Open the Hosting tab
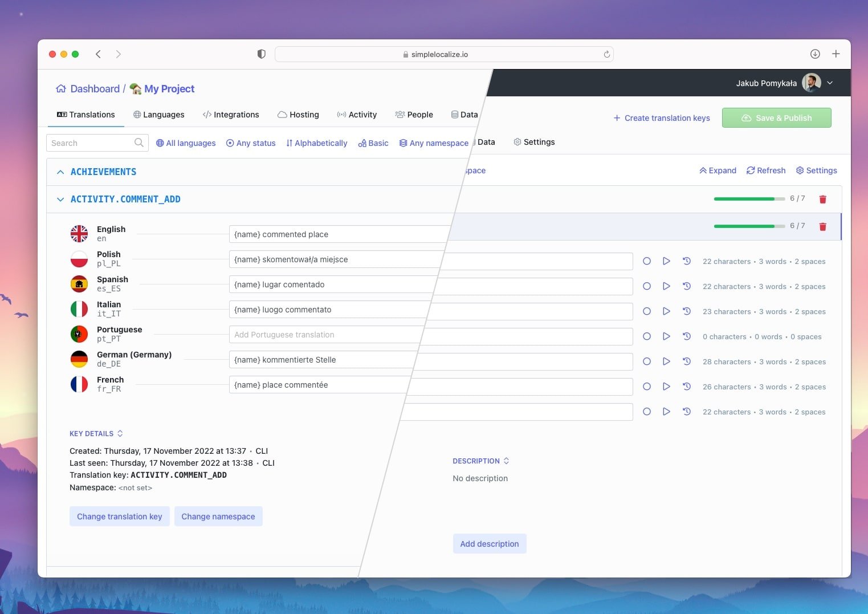 [298, 115]
